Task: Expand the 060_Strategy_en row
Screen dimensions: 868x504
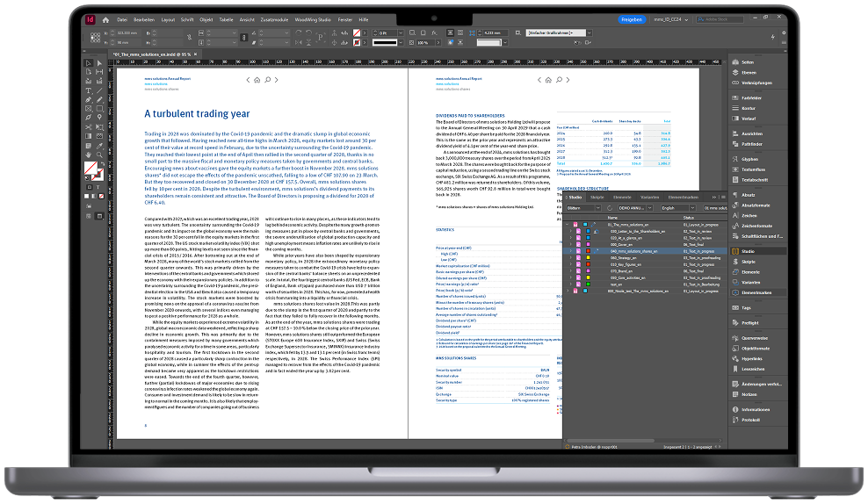Action: click(571, 258)
